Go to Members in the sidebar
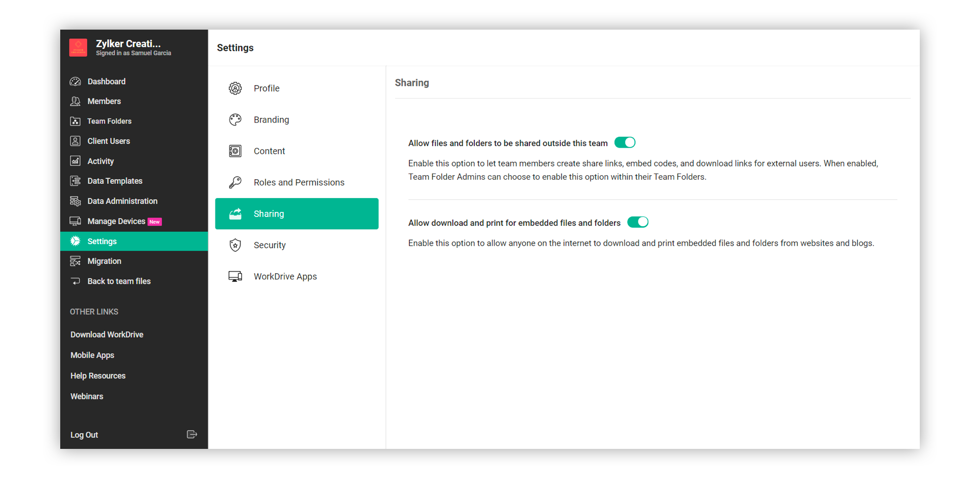Screen dimensions: 980x478 (104, 102)
